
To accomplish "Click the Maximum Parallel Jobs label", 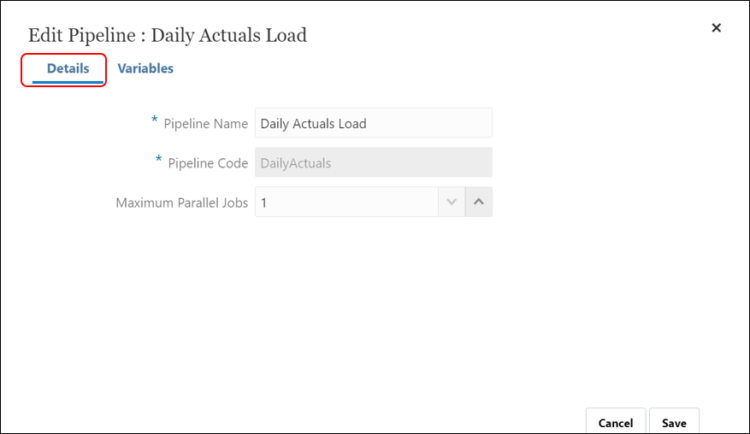I will [181, 202].
